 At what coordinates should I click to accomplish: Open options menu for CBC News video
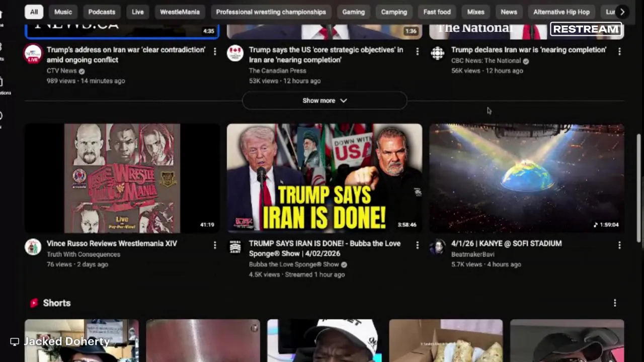619,51
